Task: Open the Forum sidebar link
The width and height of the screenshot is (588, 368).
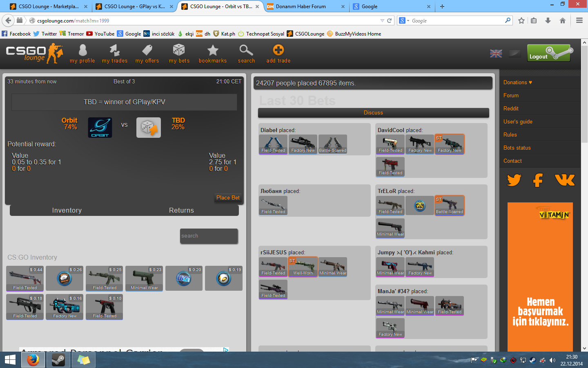Action: (511, 95)
